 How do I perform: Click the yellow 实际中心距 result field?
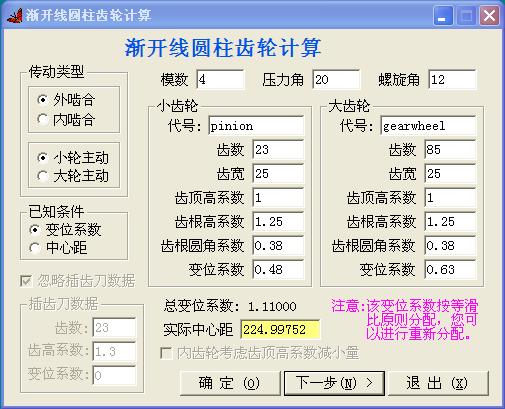pyautogui.click(x=280, y=329)
